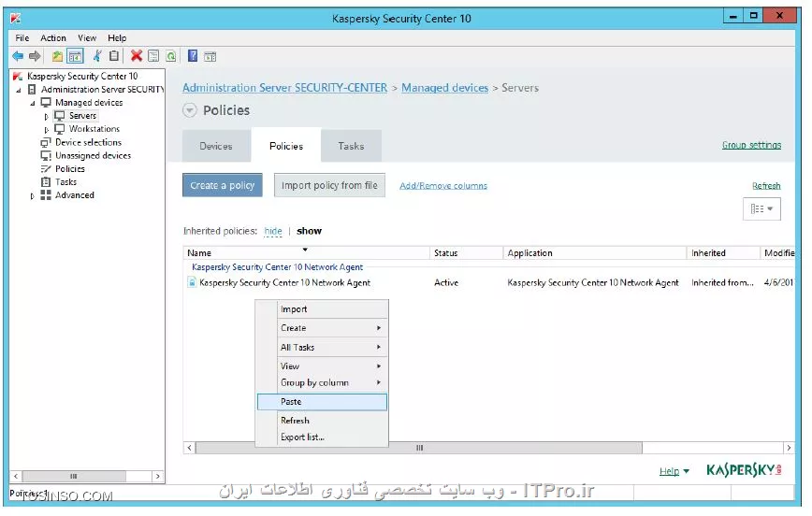
Task: Open the Action menu
Action: 53,37
